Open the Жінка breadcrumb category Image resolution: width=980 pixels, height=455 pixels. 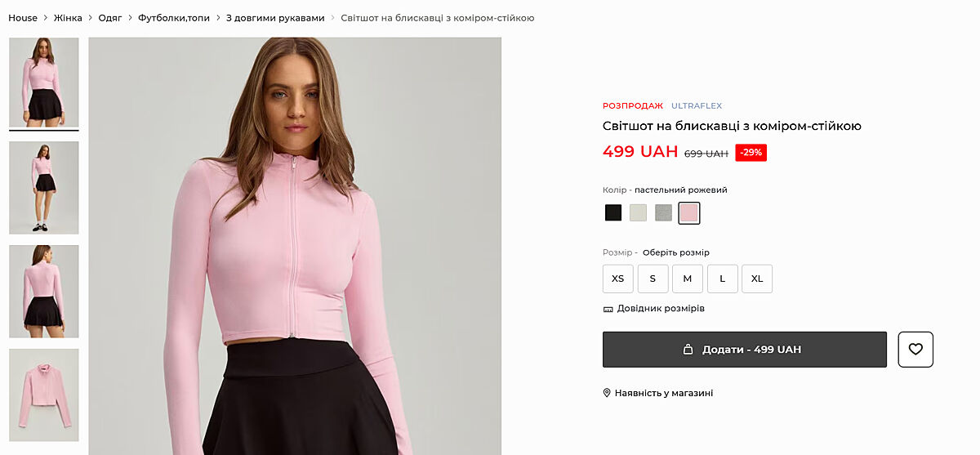tap(68, 18)
